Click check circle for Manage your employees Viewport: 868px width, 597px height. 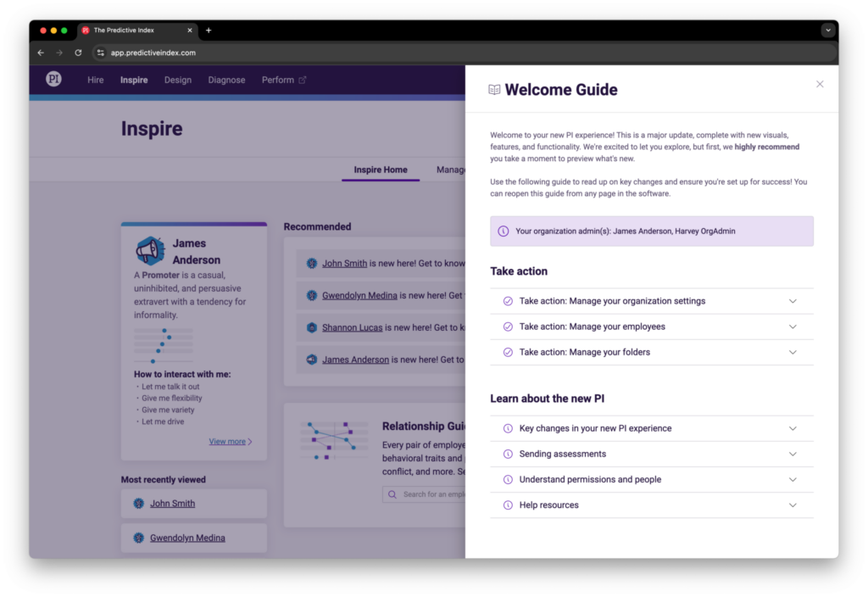tap(508, 326)
